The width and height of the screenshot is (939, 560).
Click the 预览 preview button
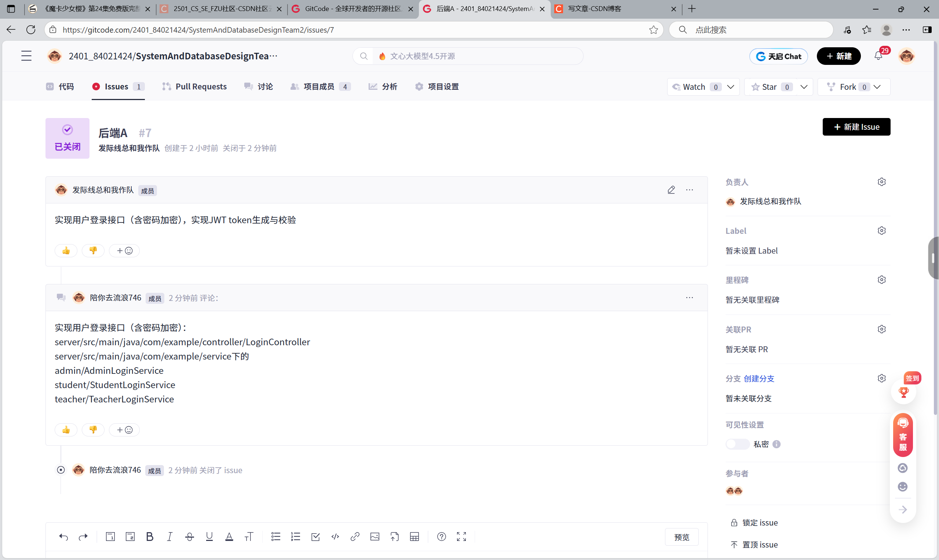[x=681, y=537]
